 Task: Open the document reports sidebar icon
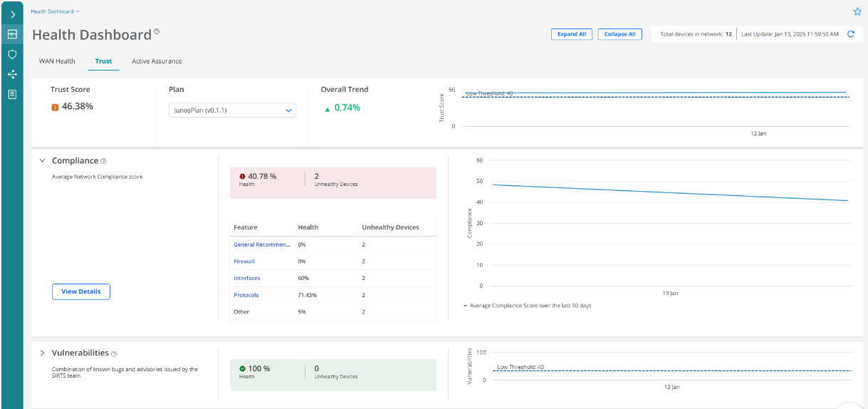[12, 94]
